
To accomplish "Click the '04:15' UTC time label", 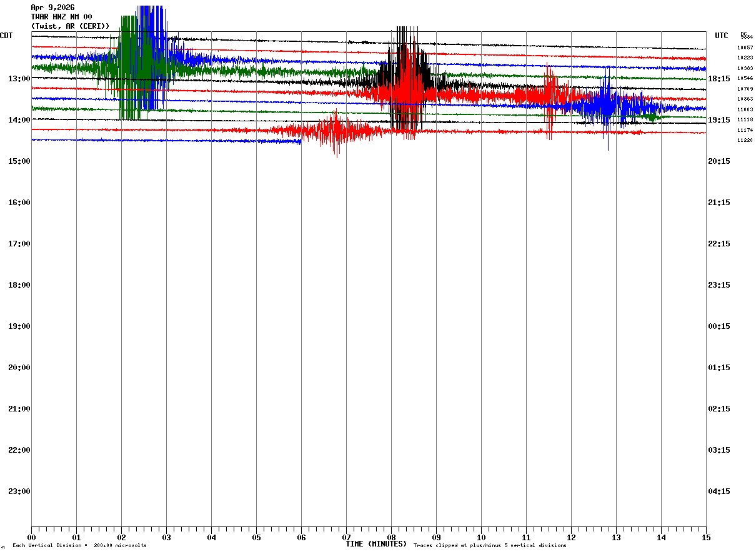I will click(719, 491).
